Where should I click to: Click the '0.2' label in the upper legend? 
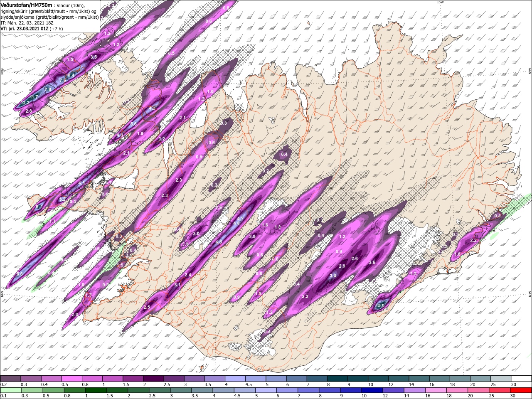click(x=3, y=384)
